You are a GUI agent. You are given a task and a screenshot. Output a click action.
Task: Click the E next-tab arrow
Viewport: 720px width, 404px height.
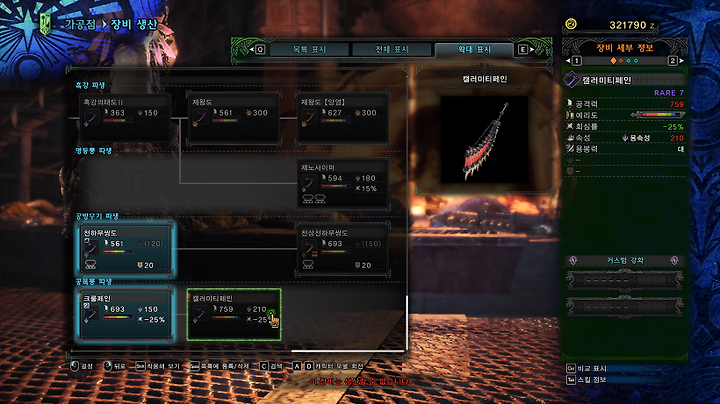[x=526, y=49]
